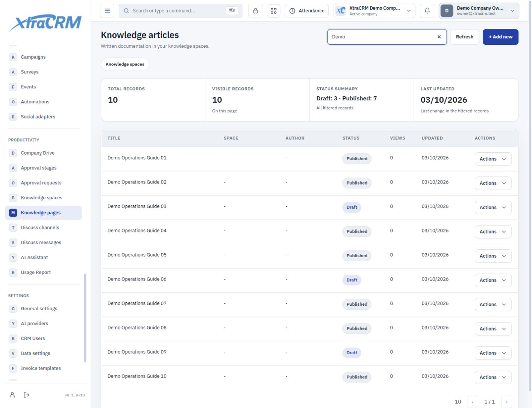Go to the previous page arrow
The height and width of the screenshot is (408, 532).
click(x=473, y=402)
